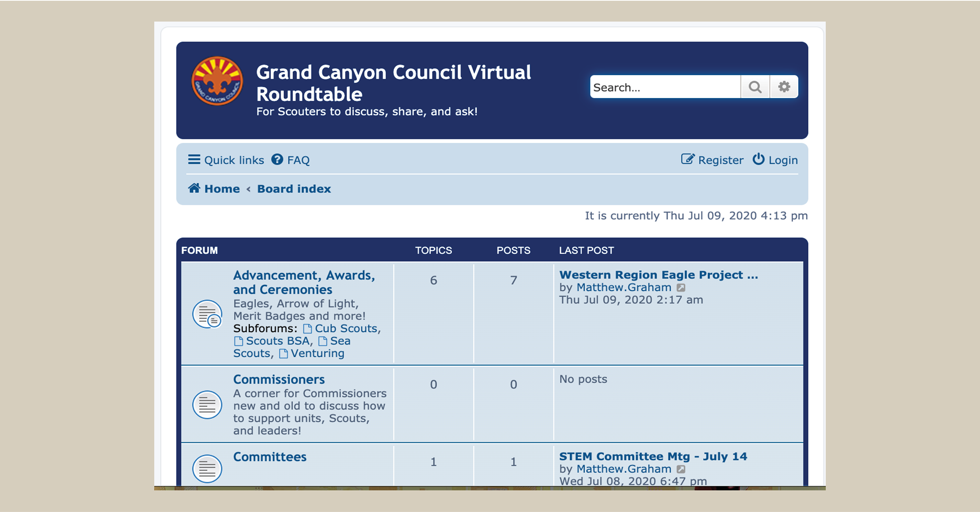980x512 pixels.
Task: Click the posts count 0 for Commissioners
Action: (x=513, y=384)
